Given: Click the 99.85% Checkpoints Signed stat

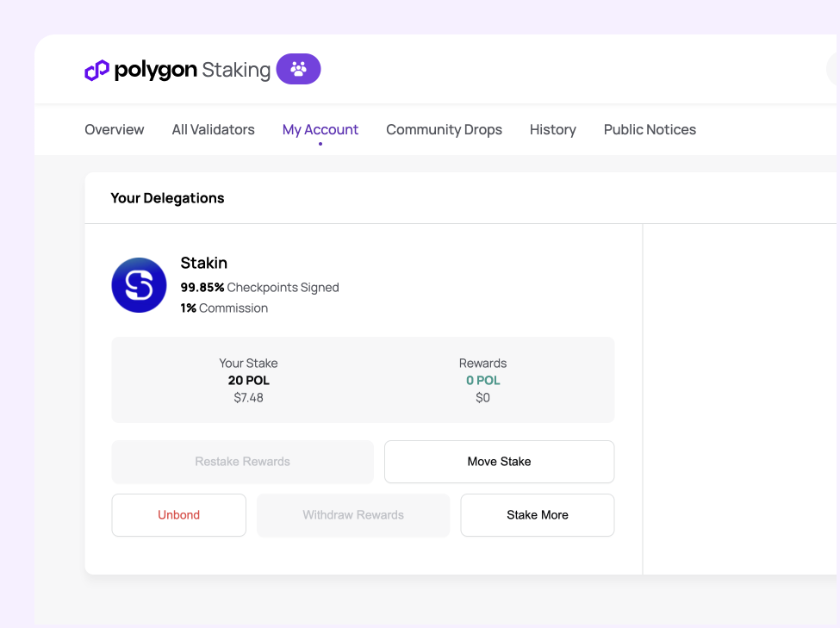Looking at the screenshot, I should click(259, 287).
